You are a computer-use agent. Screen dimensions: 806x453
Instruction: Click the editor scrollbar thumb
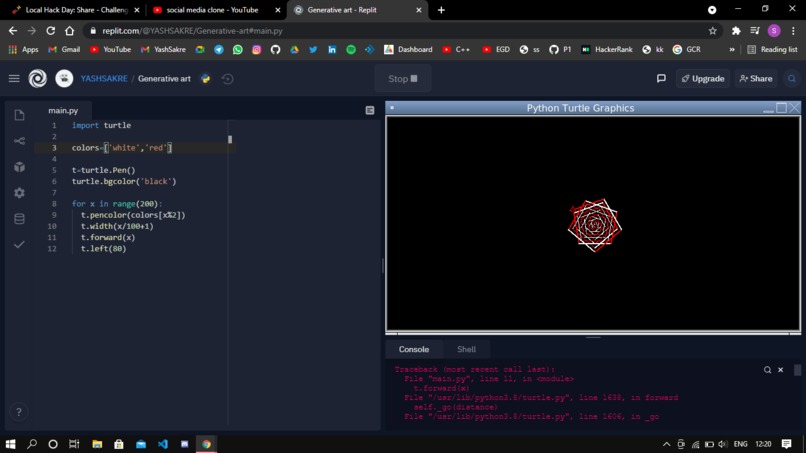coord(230,139)
